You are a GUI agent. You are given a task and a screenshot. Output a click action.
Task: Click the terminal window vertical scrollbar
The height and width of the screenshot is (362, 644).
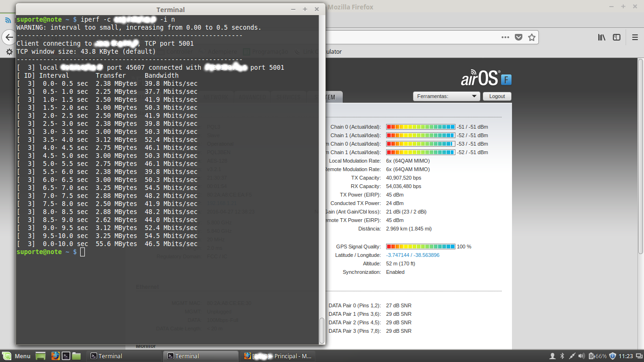tap(322, 330)
